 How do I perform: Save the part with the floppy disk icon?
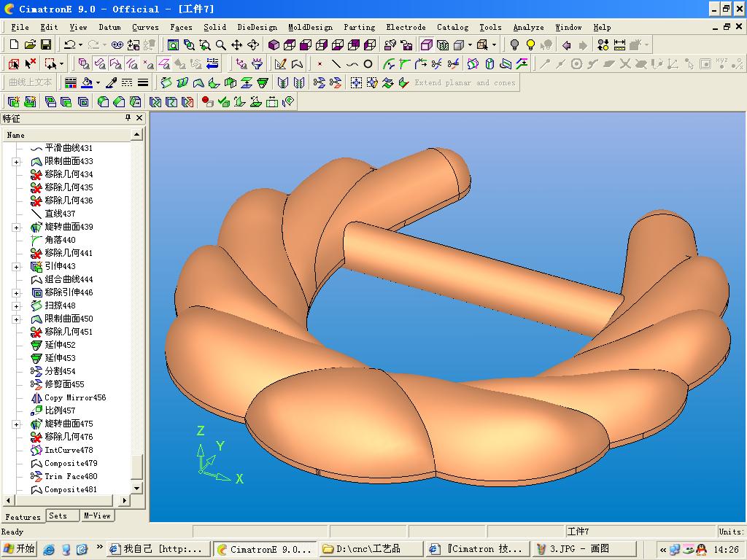46,44
